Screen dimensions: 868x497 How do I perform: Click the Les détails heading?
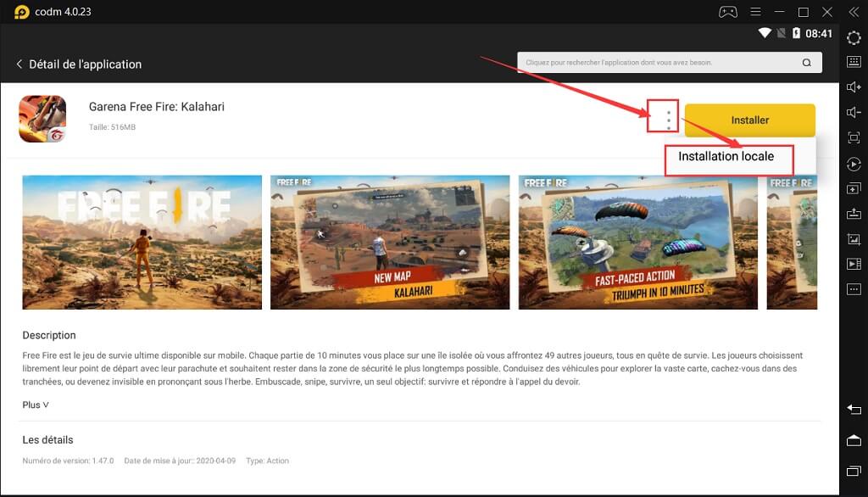coord(47,440)
